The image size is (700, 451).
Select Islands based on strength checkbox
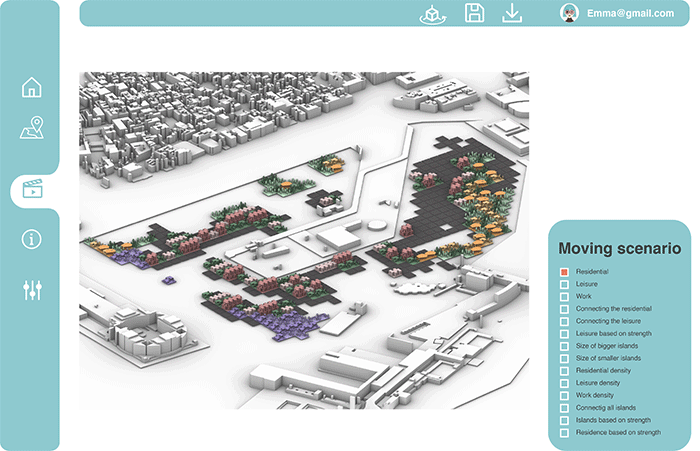(564, 420)
